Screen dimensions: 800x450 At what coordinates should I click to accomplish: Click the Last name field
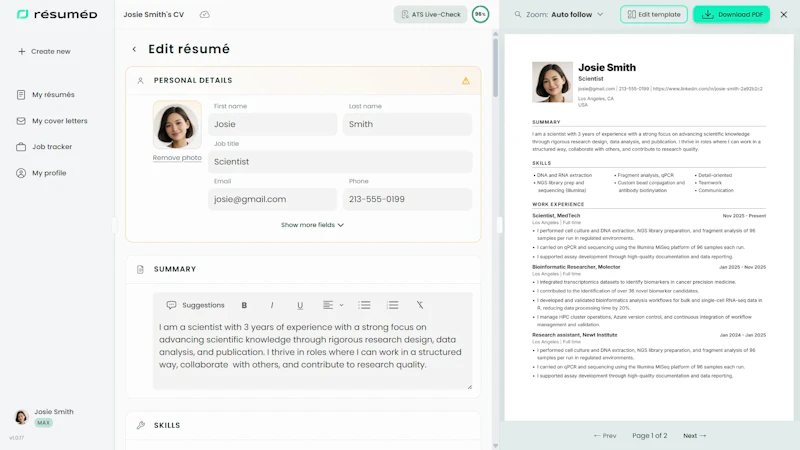[407, 124]
